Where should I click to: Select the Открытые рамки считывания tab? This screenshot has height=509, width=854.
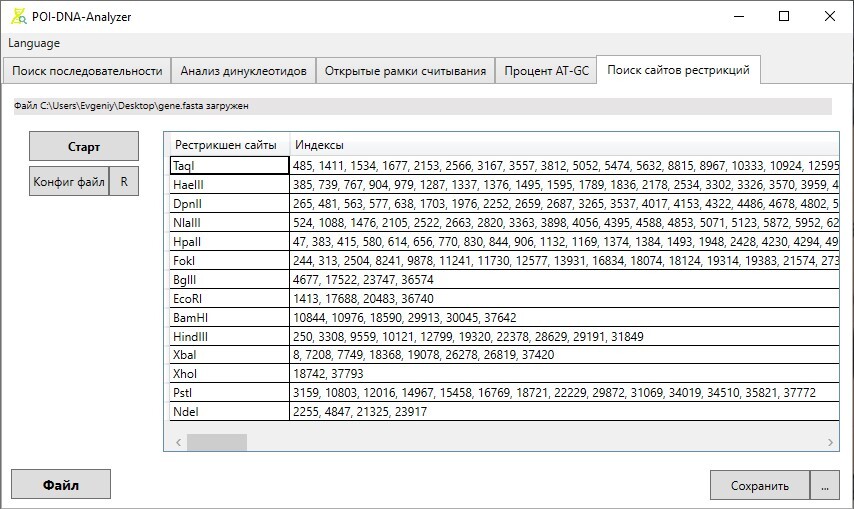pos(406,71)
